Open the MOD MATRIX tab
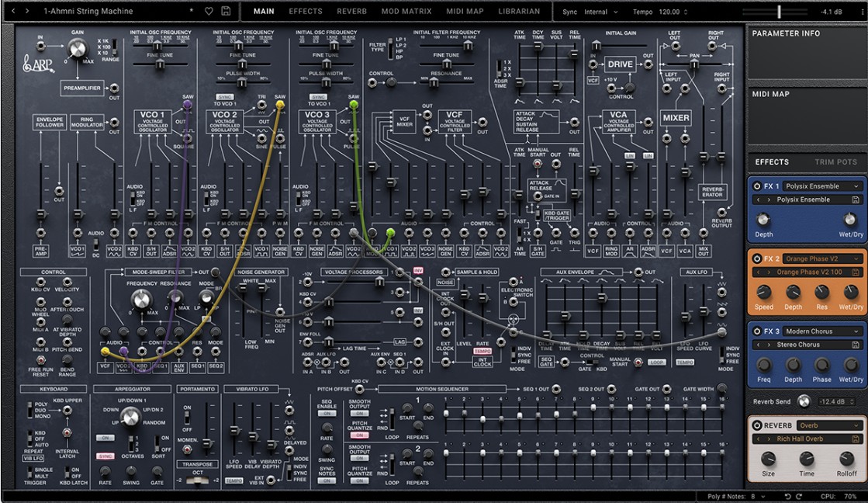Viewport: 868px width, 503px height. [x=406, y=11]
